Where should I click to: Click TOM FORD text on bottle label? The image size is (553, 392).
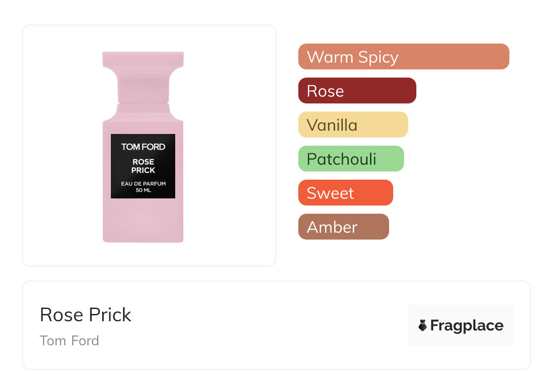coord(143,147)
